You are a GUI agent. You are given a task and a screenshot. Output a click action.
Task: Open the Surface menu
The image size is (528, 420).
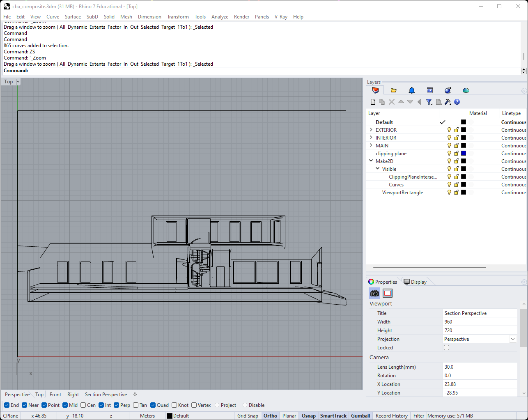(x=73, y=17)
